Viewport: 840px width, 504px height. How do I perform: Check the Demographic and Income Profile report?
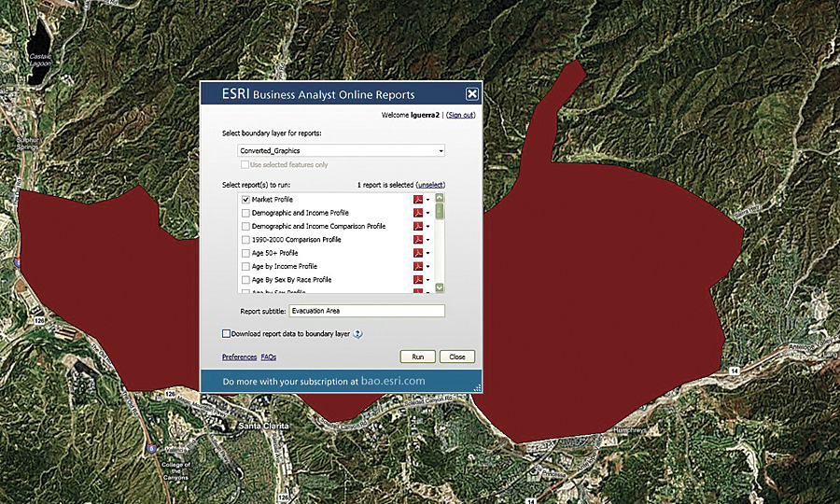pyautogui.click(x=245, y=213)
